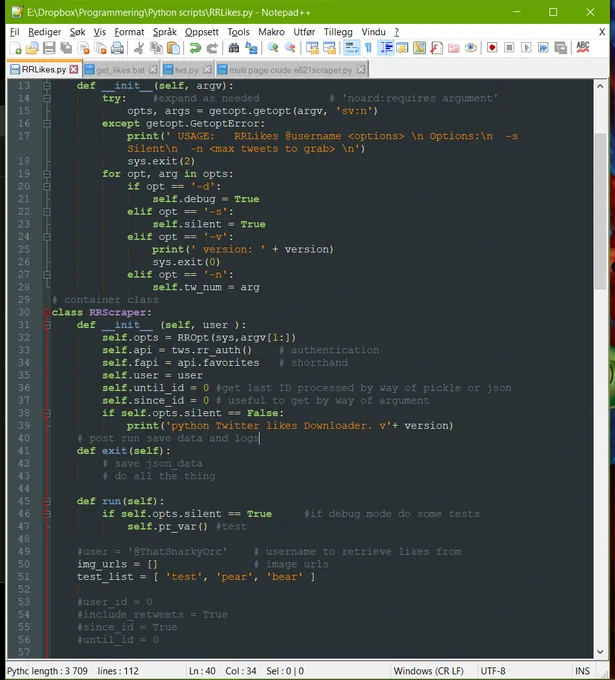Open the Språk menu
The height and width of the screenshot is (680, 615).
pyautogui.click(x=165, y=32)
